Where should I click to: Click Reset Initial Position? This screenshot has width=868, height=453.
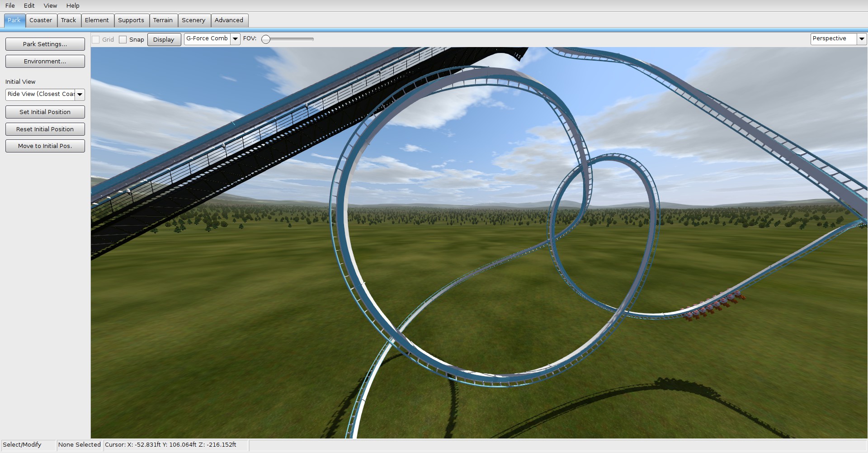tap(45, 129)
